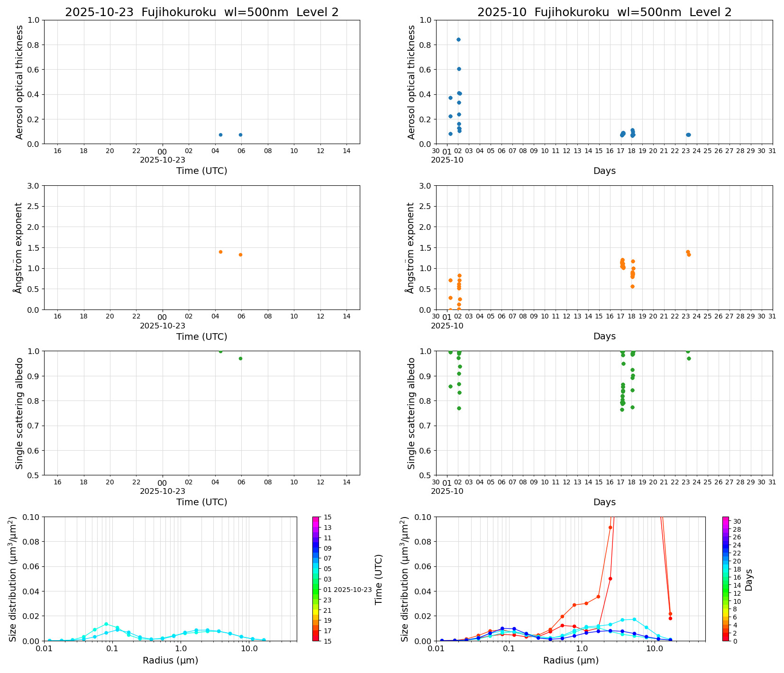Click the Days label under monthly AOT plot
This screenshot has height=673, width=784.
pyautogui.click(x=604, y=171)
